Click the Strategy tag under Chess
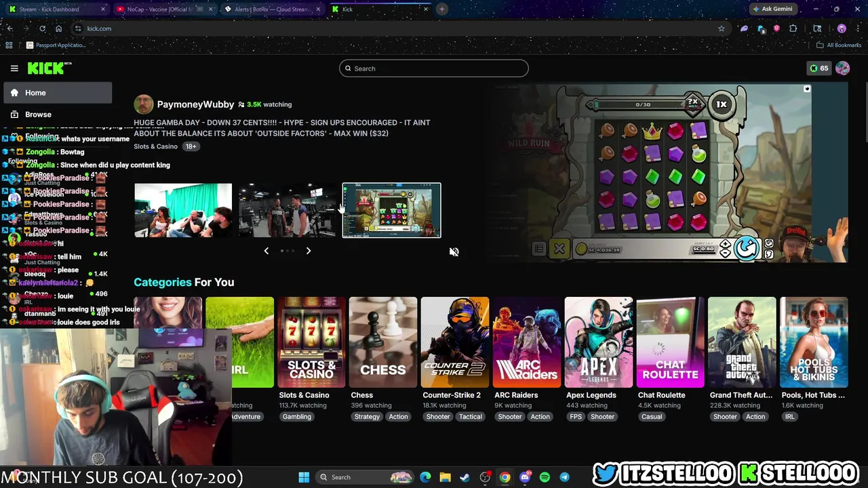This screenshot has width=868, height=488. tap(367, 417)
